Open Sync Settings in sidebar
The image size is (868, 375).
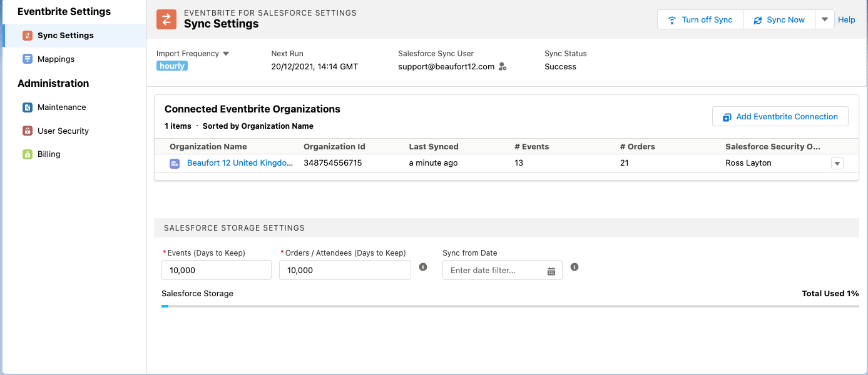(x=74, y=36)
